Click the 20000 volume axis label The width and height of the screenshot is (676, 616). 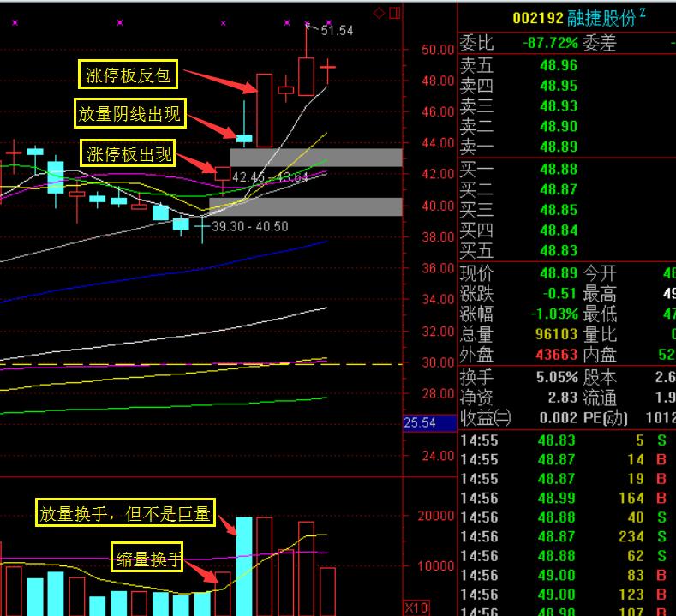coord(435,516)
